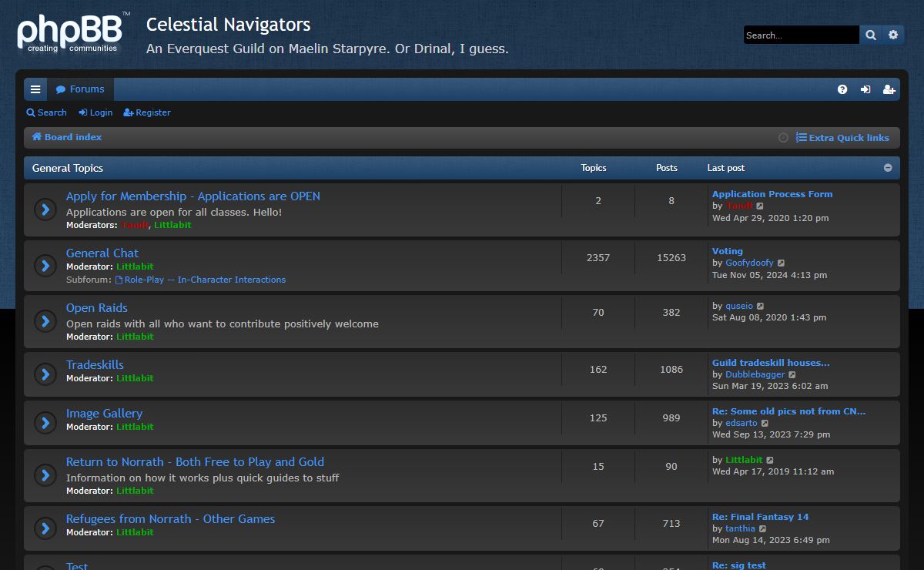Open Re: Final Fantasy 14 post
This screenshot has width=924, height=570.
[x=760, y=517]
